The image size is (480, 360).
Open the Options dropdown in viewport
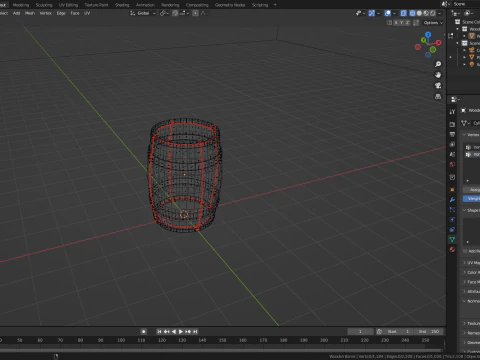[433, 23]
